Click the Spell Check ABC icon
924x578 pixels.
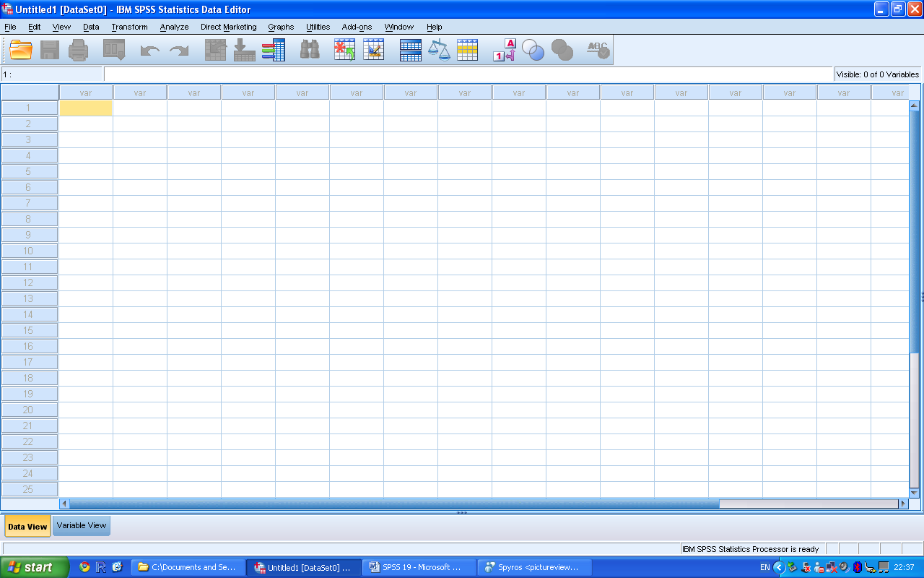click(598, 50)
